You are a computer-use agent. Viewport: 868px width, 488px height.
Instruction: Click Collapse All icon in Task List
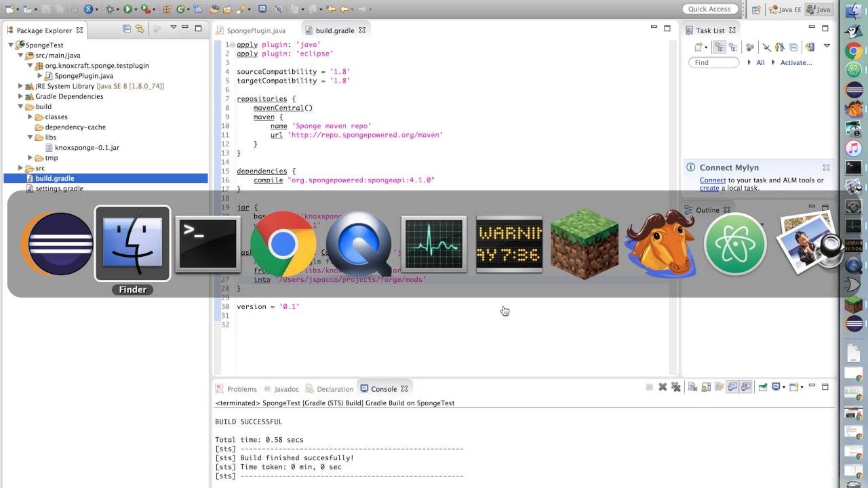(793, 47)
